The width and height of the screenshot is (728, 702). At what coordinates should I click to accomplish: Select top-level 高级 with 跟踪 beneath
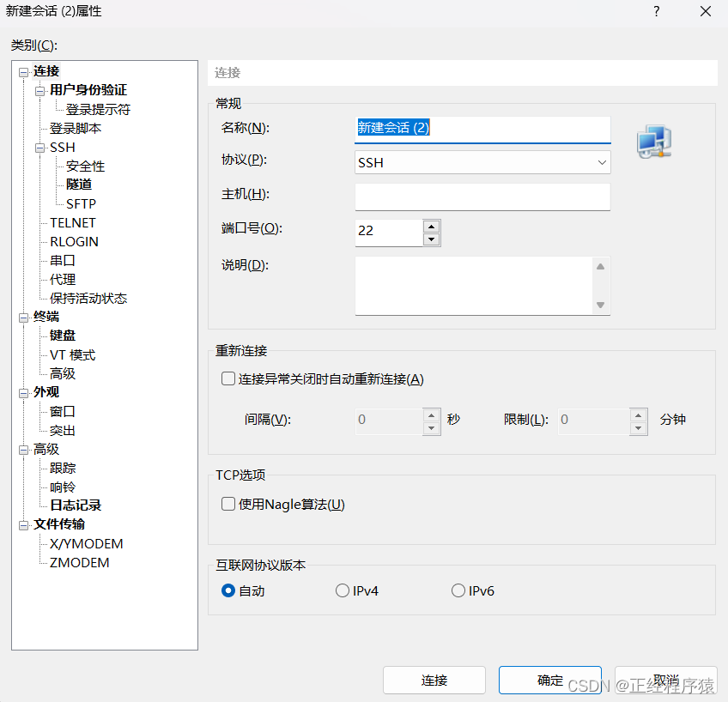click(x=46, y=449)
